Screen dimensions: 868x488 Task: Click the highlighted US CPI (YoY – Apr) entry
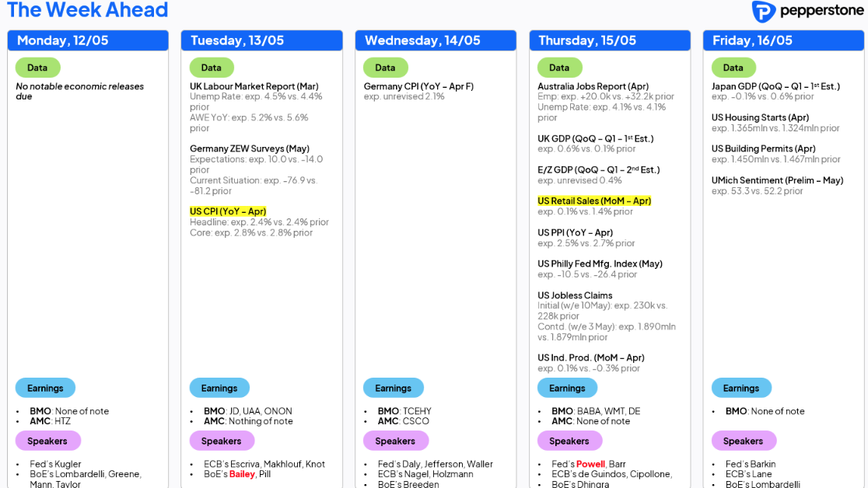click(228, 211)
